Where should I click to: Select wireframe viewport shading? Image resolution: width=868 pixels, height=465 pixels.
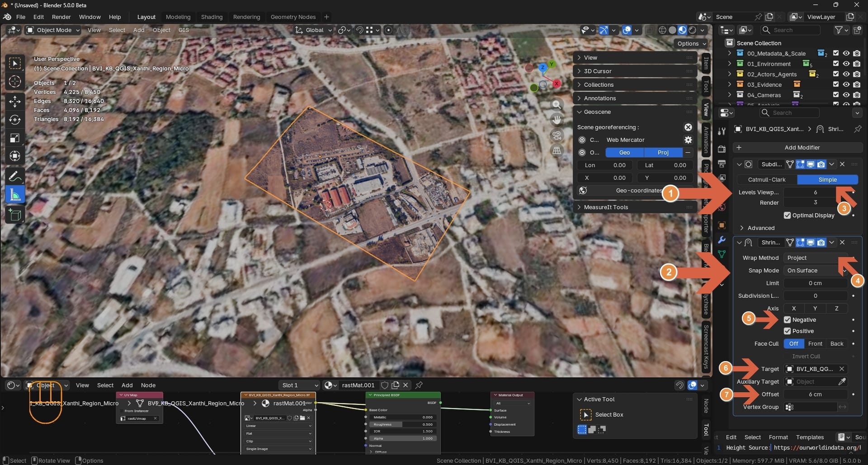pos(662,30)
